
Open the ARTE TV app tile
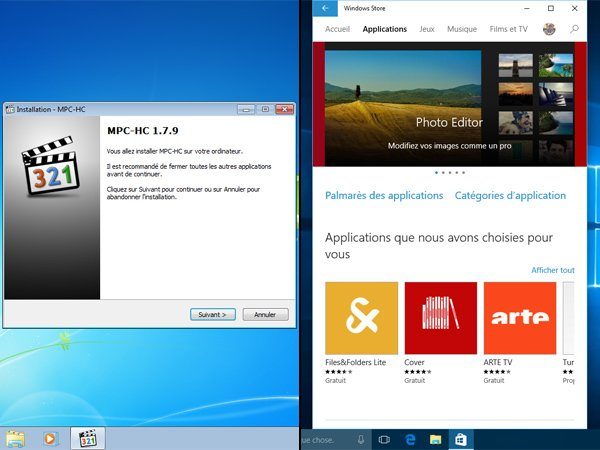click(520, 318)
